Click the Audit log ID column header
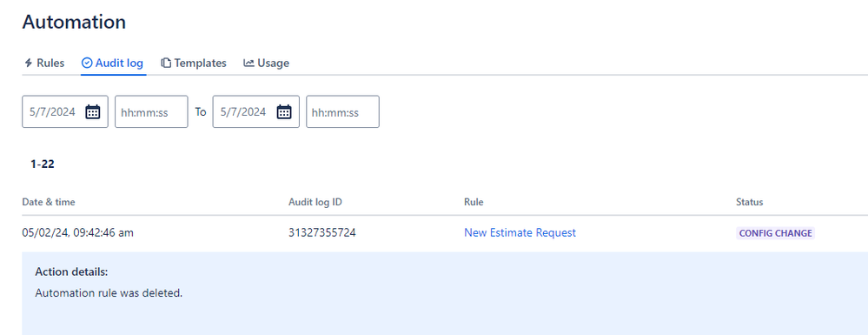The height and width of the screenshot is (335, 868). tap(315, 202)
